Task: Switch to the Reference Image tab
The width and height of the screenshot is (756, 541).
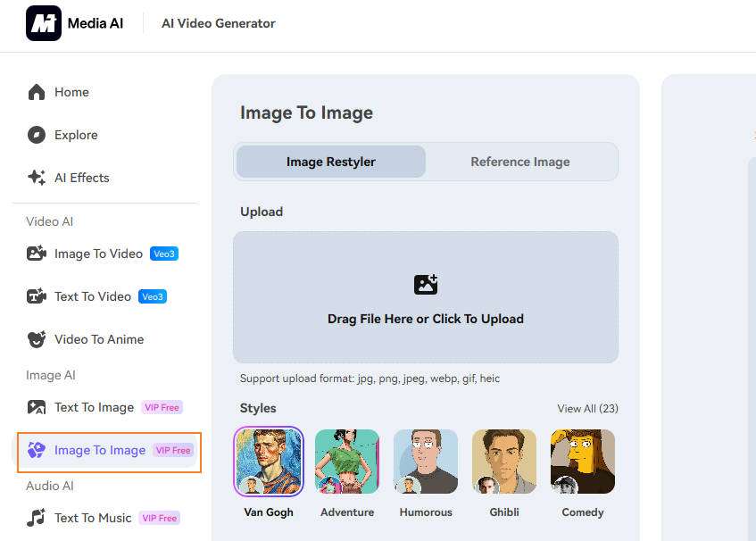Action: (520, 162)
